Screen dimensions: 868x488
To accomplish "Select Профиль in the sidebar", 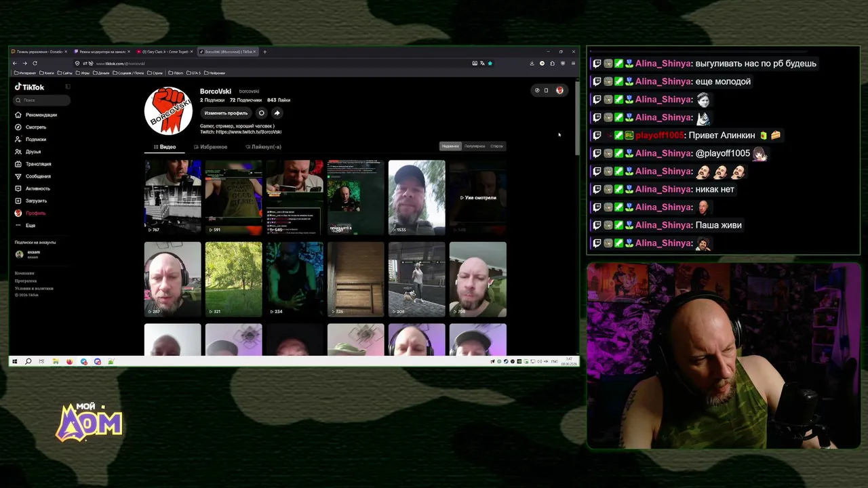I will click(31, 213).
